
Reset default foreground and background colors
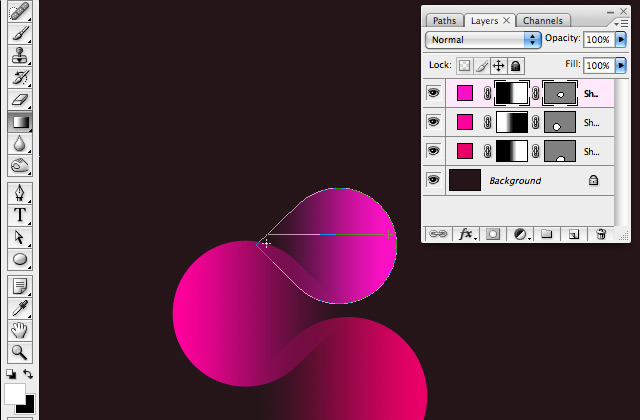11,374
